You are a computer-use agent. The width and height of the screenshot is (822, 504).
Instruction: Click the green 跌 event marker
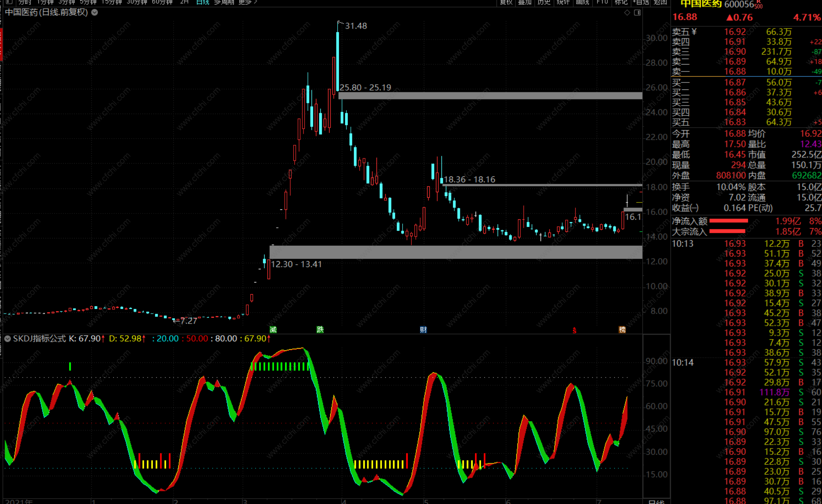[320, 329]
